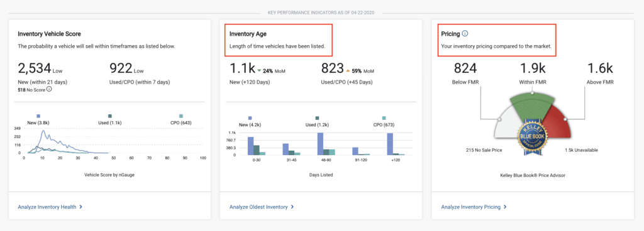This screenshot has height=231, width=644.
Task: Click the peak of the New vehicle score line
Action: pos(43,131)
